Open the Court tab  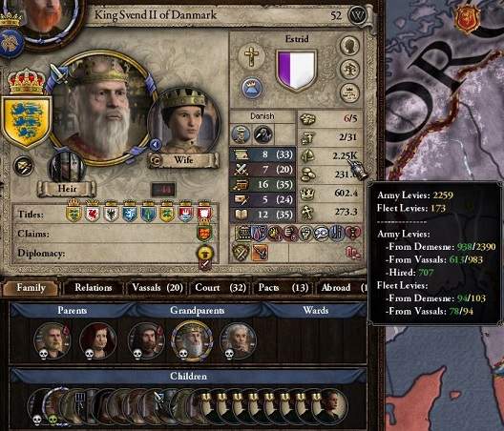click(x=220, y=287)
